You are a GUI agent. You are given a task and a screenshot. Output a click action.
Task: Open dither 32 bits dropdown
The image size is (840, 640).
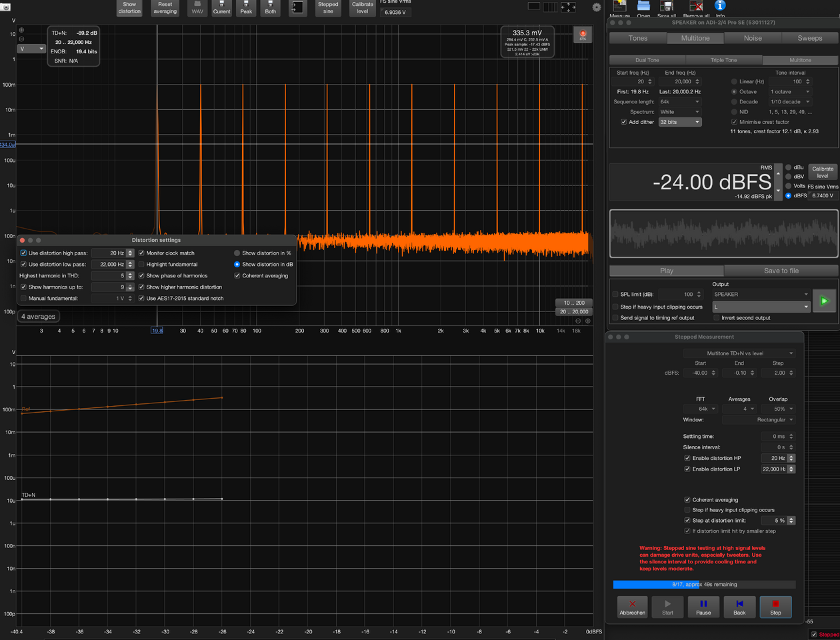679,122
